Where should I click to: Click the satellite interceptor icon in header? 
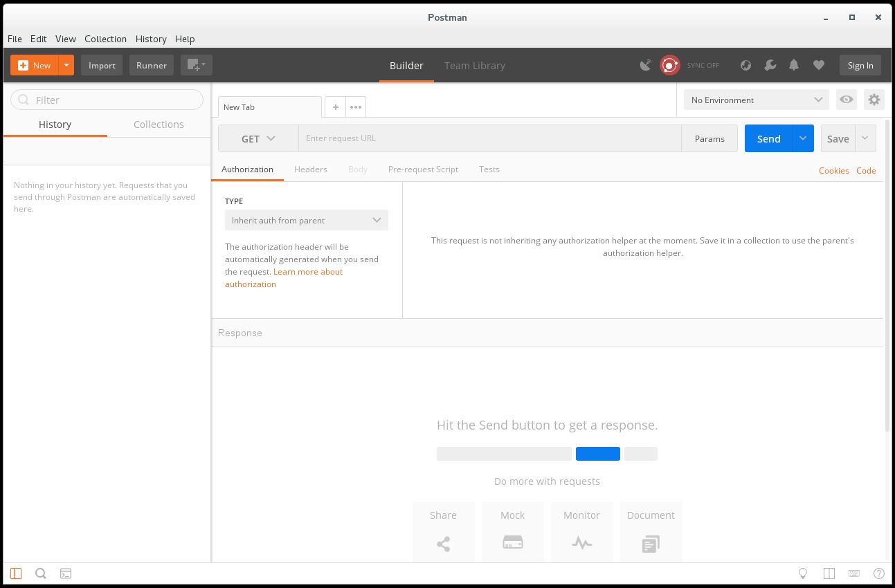point(645,65)
